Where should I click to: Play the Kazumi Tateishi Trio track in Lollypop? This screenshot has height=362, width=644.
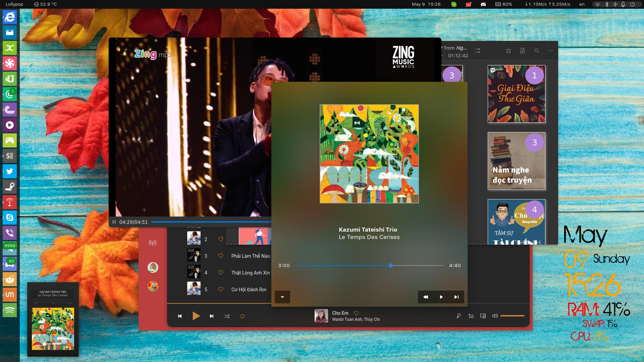pyautogui.click(x=441, y=297)
